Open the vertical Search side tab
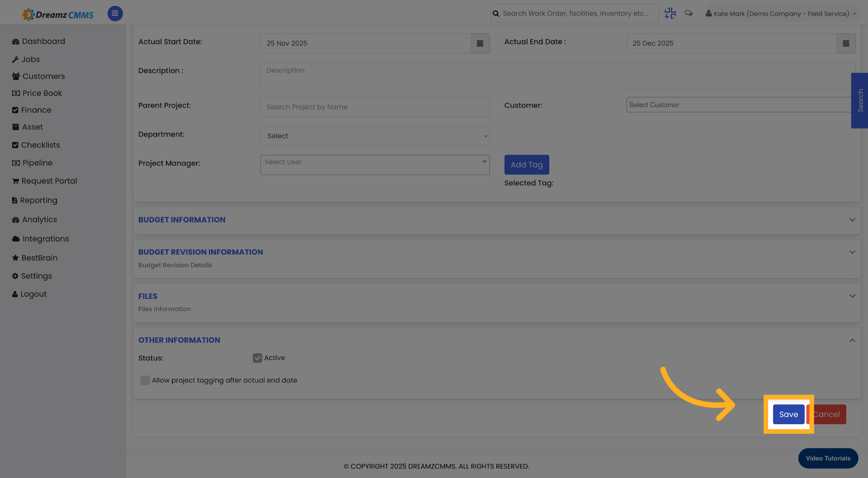The image size is (868, 478). click(860, 100)
